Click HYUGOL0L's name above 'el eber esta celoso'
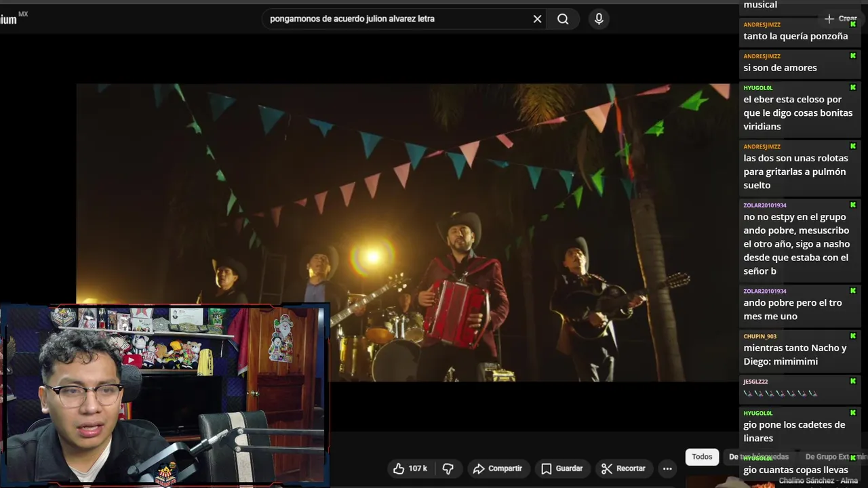The height and width of the screenshot is (488, 868). tap(758, 88)
